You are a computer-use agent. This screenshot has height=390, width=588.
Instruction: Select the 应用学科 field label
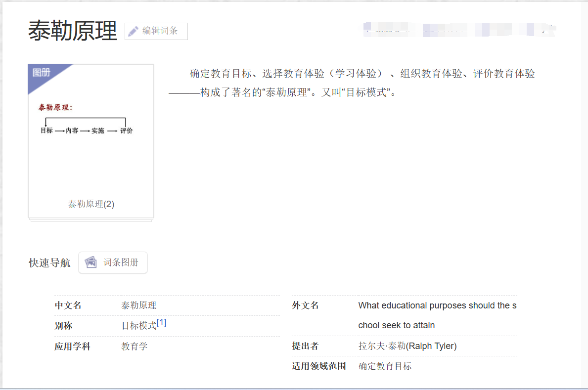coord(72,347)
